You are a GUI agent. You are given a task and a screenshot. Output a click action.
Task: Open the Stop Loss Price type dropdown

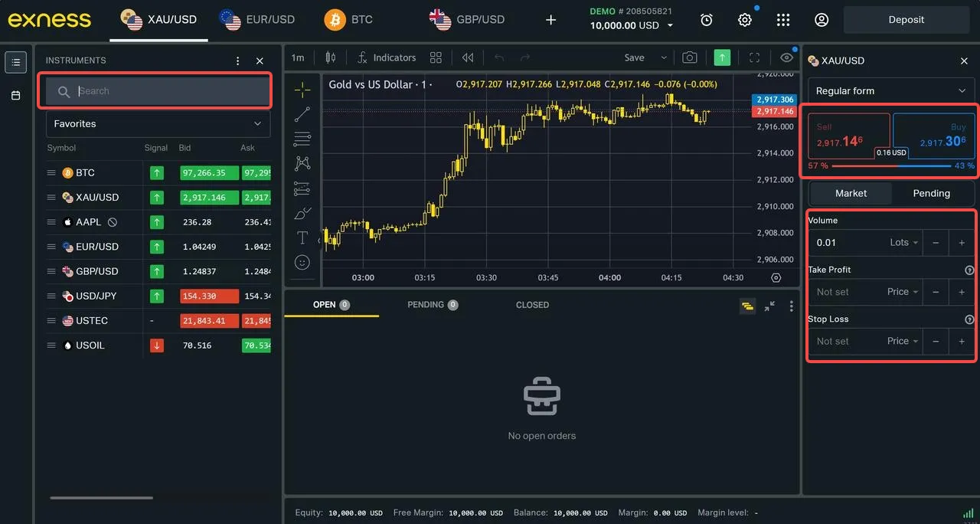903,341
